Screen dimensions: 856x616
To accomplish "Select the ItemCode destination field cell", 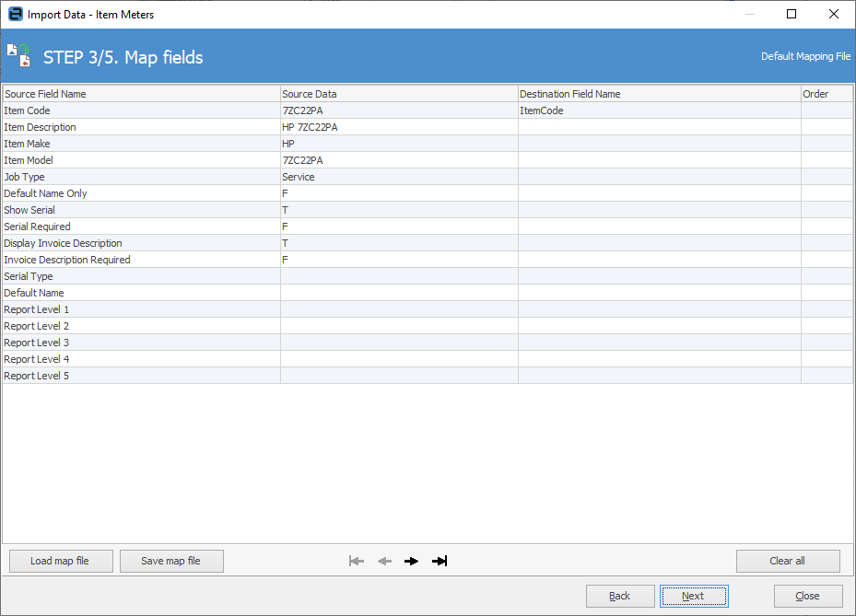I will tap(658, 110).
